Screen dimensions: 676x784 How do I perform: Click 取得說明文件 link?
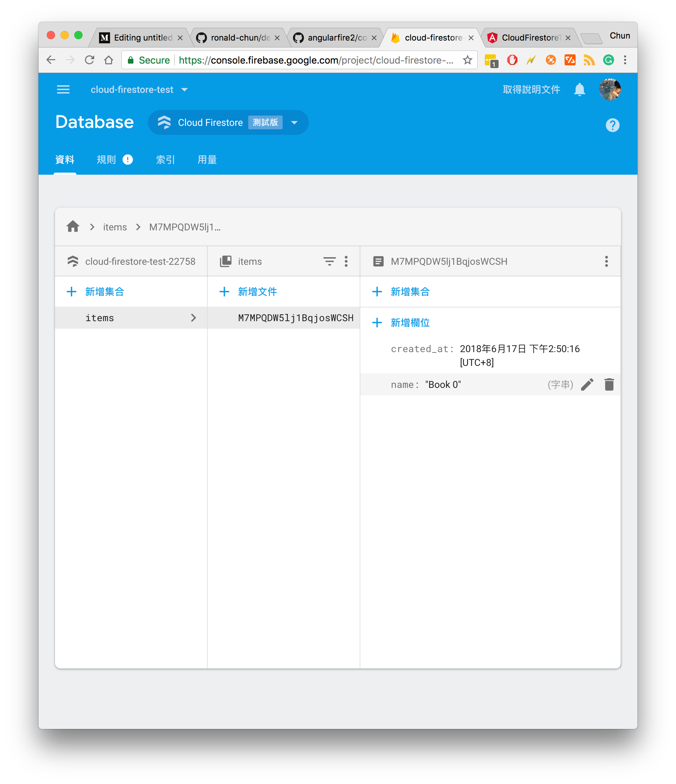[531, 90]
